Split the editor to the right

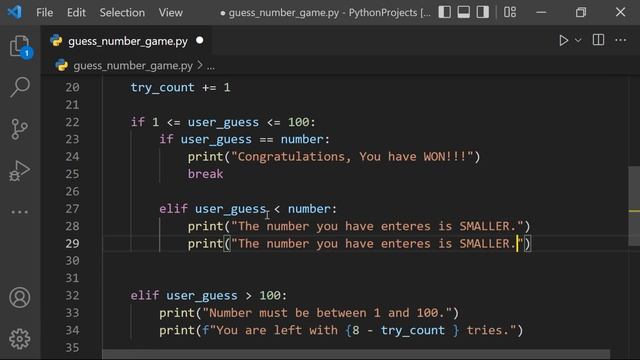(x=598, y=40)
